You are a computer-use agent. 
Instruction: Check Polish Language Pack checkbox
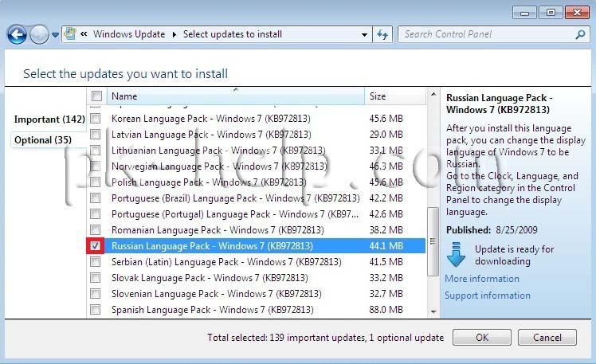(96, 182)
